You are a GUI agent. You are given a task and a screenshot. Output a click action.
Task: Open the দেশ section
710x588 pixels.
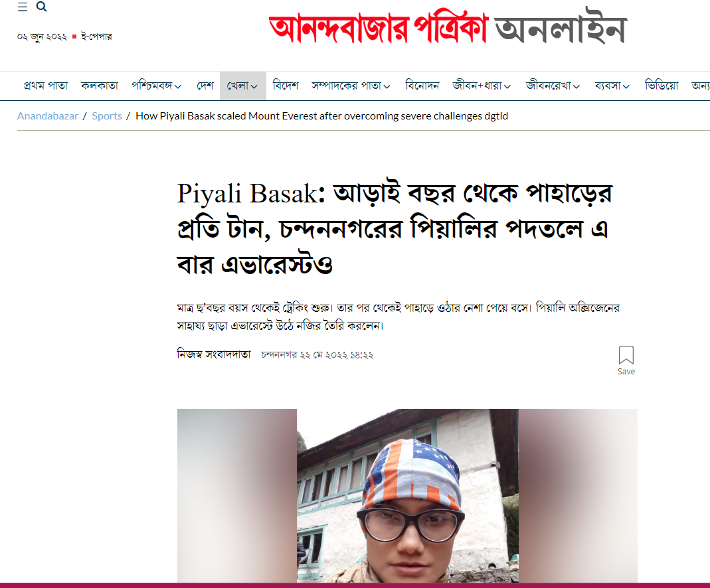pos(205,86)
